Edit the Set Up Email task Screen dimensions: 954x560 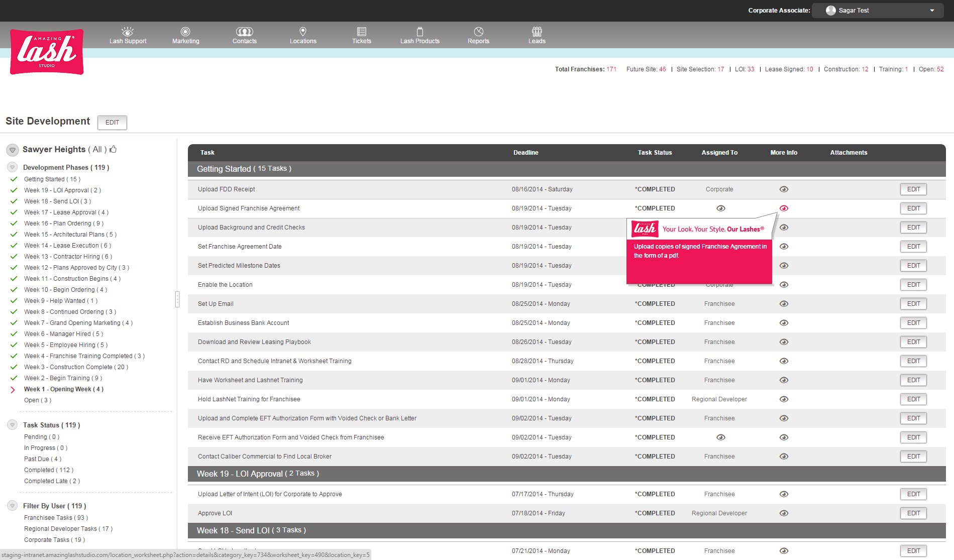pyautogui.click(x=913, y=304)
